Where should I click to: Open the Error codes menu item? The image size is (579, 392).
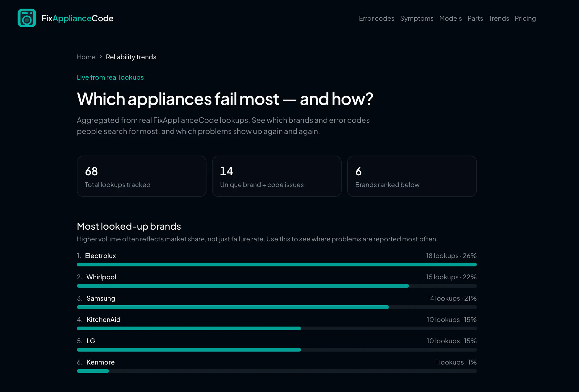point(377,18)
